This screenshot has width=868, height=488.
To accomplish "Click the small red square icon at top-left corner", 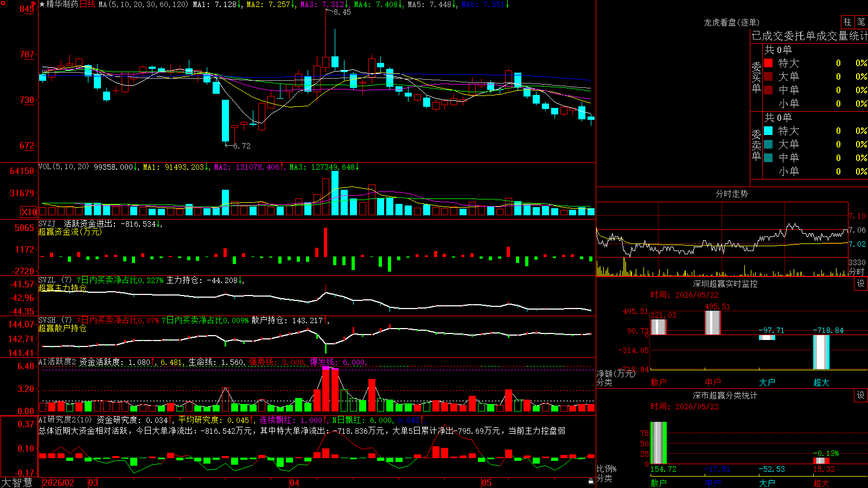I will click(x=3, y=3).
